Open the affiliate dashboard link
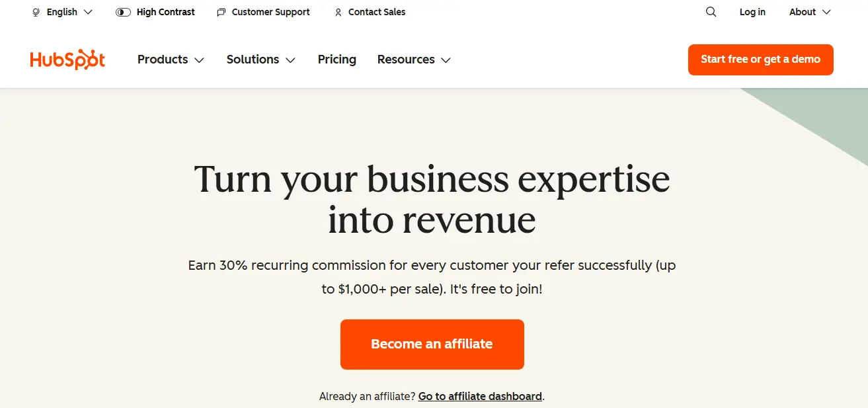The image size is (868, 408). 479,396
